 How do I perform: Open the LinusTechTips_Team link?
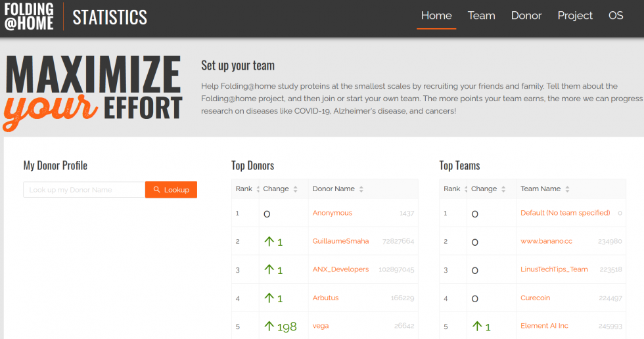pyautogui.click(x=554, y=269)
